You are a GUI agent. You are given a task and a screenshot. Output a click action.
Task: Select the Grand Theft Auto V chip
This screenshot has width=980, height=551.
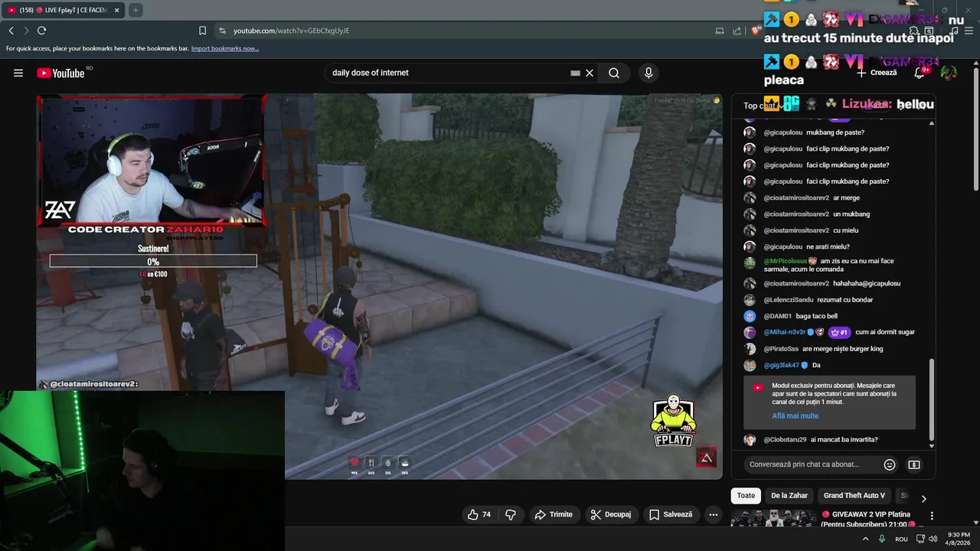tap(854, 496)
